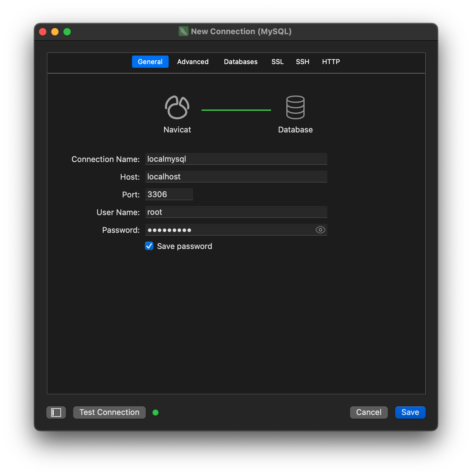Switch to the HTTP tab
472x476 pixels.
click(331, 62)
